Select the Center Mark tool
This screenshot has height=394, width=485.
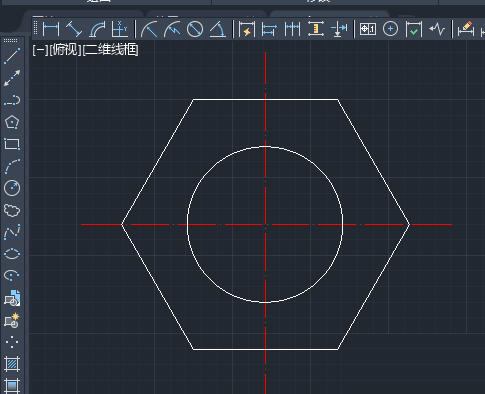pos(390,29)
